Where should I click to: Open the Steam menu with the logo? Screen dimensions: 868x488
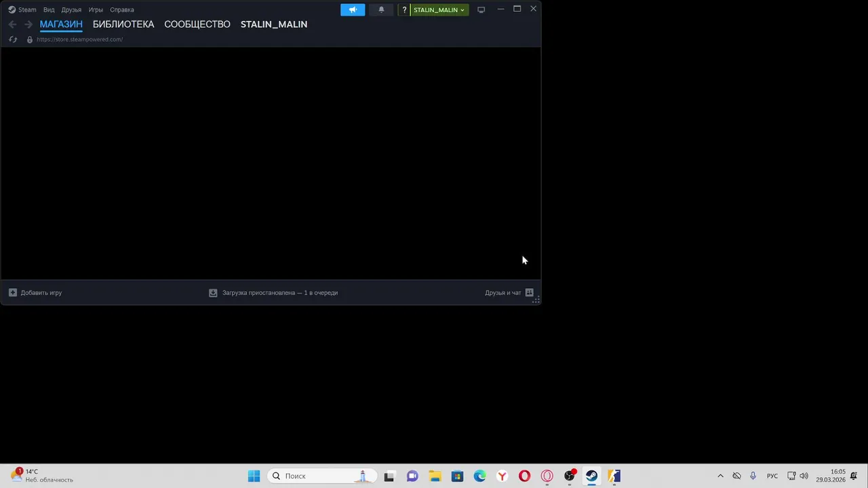(22, 9)
